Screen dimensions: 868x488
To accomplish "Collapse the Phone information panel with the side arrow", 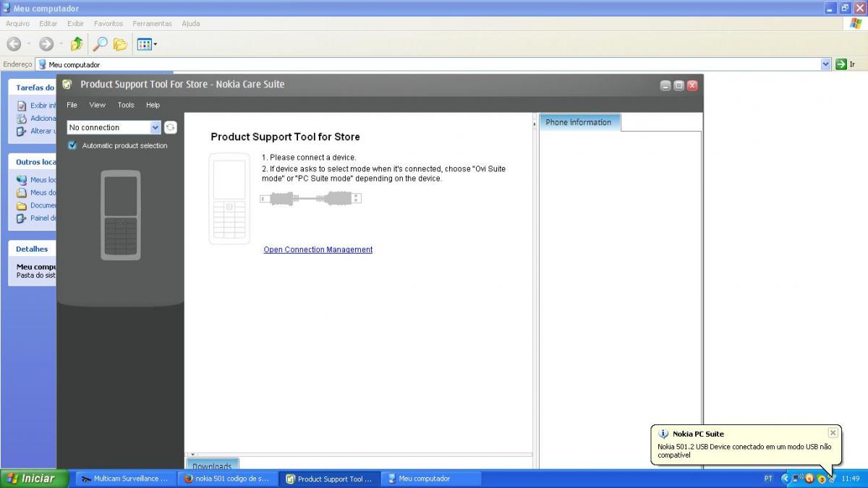I will (535, 124).
